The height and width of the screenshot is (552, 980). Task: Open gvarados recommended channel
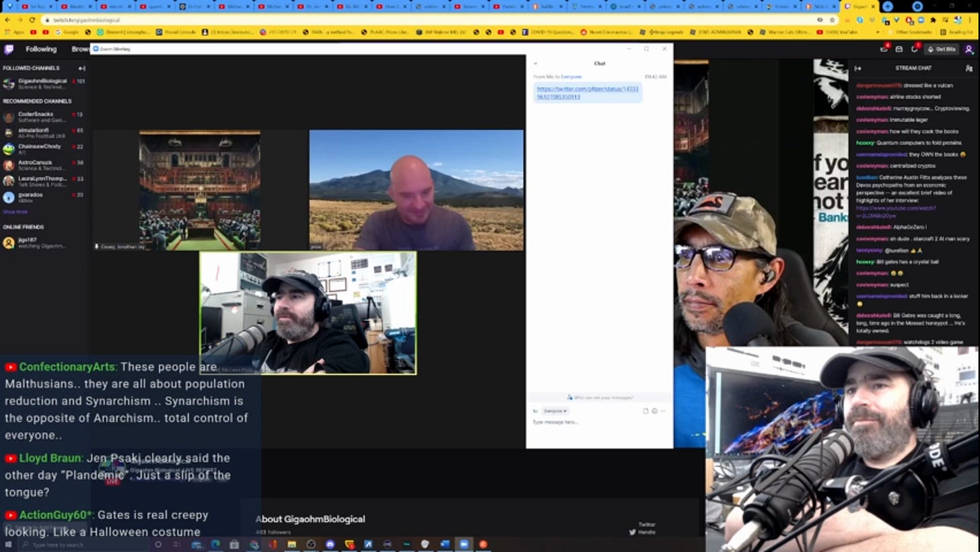point(44,197)
